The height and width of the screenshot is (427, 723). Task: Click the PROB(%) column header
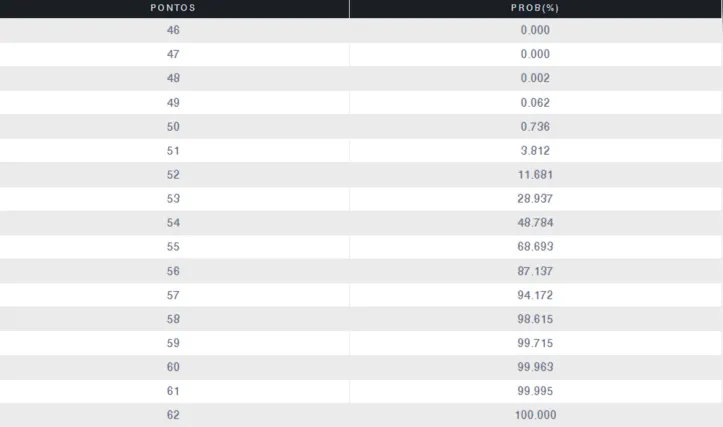[535, 8]
